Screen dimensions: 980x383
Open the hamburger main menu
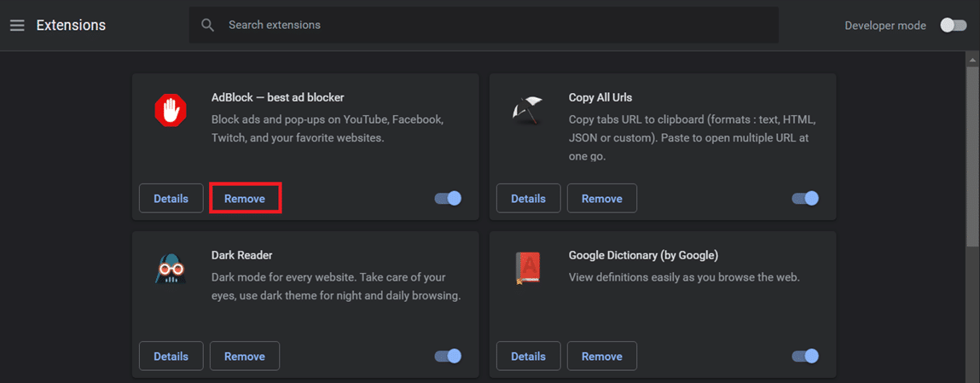coord(17,26)
